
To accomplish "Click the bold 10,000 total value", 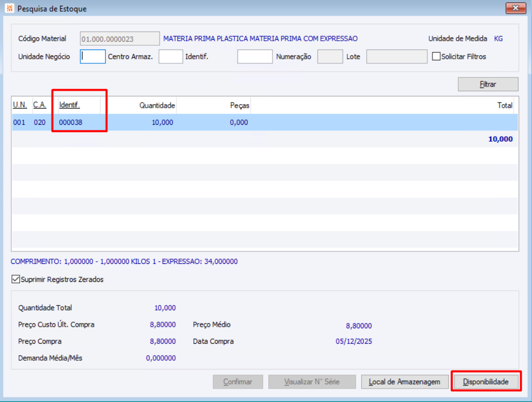I will (501, 139).
